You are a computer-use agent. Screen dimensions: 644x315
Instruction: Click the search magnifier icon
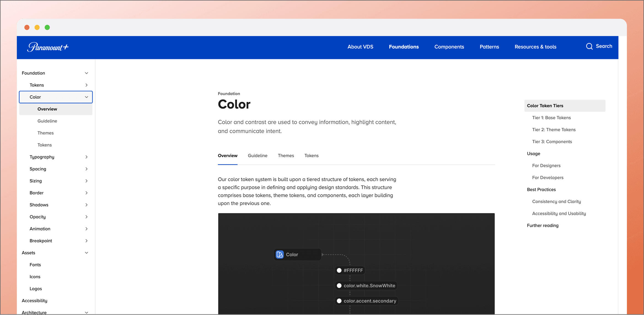coord(589,46)
